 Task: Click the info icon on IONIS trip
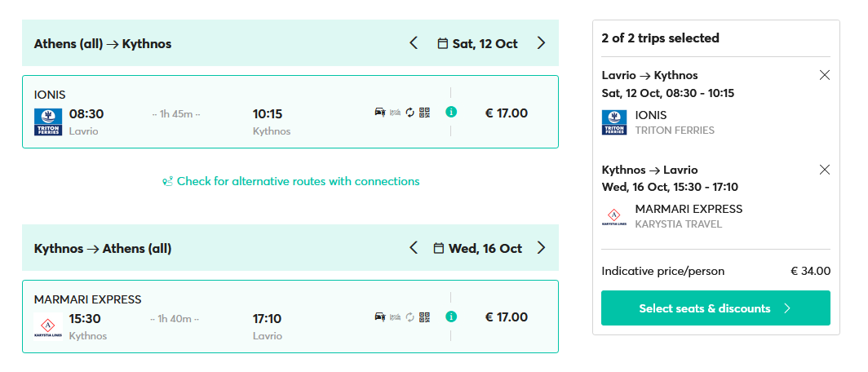tap(451, 112)
